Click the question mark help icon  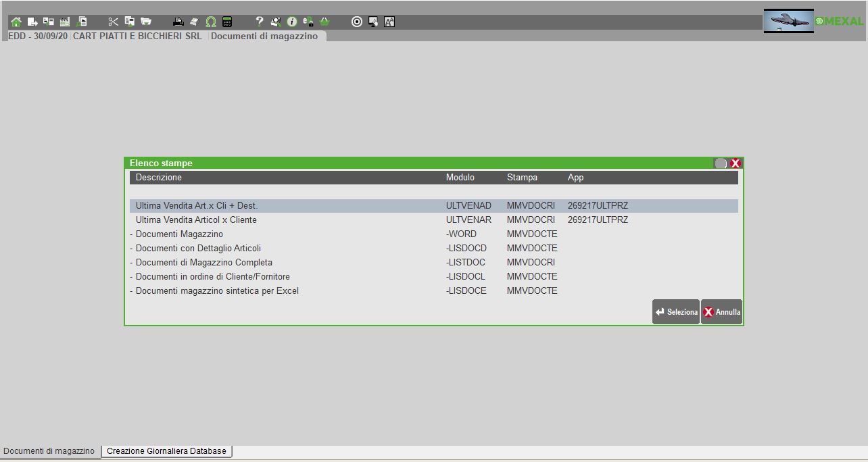(259, 22)
